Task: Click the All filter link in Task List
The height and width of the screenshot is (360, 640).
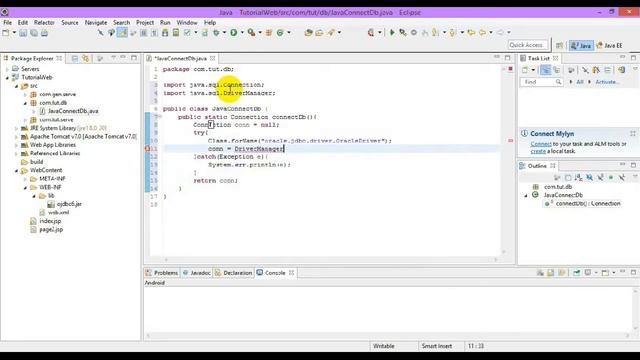Action: tap(580, 82)
